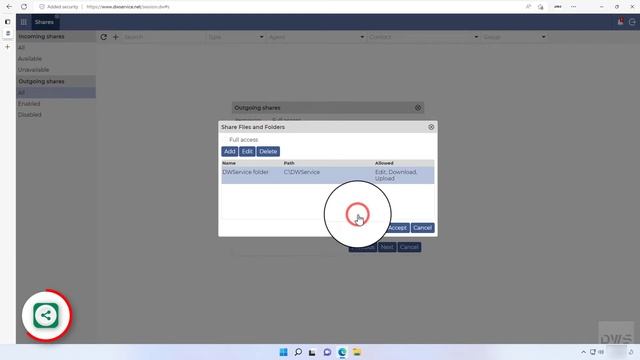Open the network tray icon
The height and width of the screenshot is (360, 640).
[x=592, y=352]
